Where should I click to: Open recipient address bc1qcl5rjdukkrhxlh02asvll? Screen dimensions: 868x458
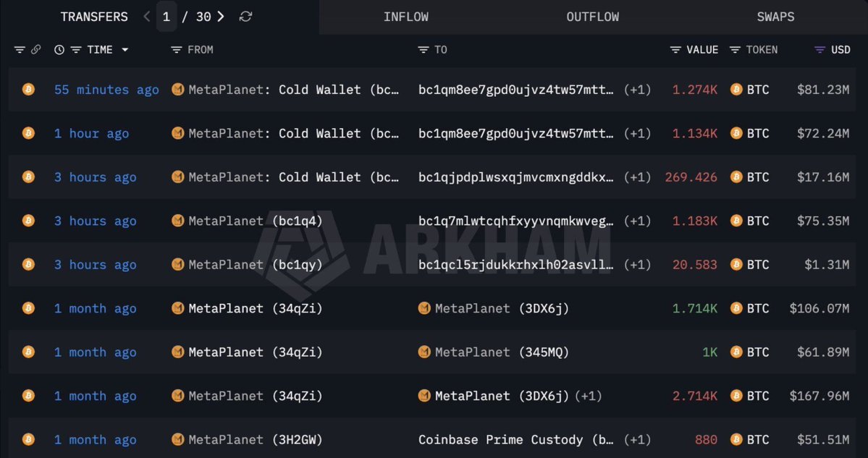click(x=516, y=264)
